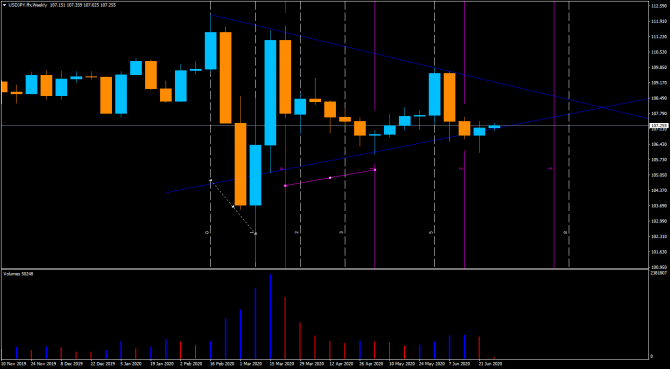Click the tallest blue volume bar
The width and height of the screenshot is (670, 369).
pyautogui.click(x=270, y=316)
